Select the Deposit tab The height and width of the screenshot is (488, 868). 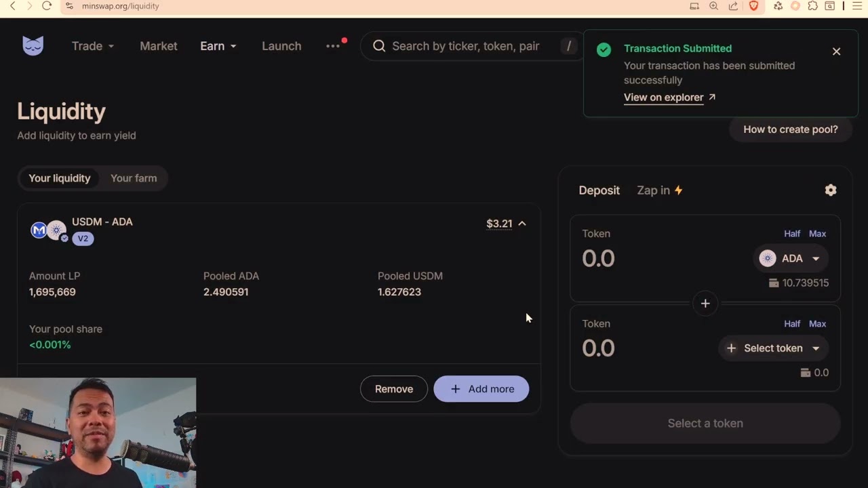[x=599, y=190]
